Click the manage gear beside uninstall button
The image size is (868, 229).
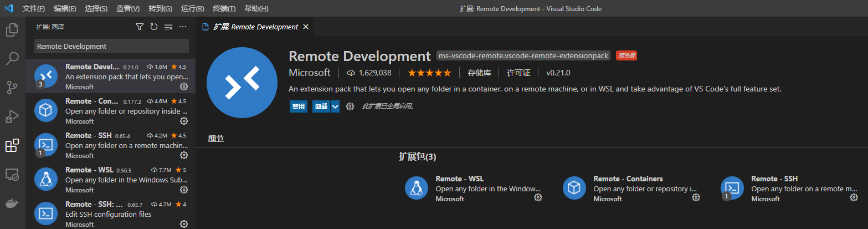350,106
